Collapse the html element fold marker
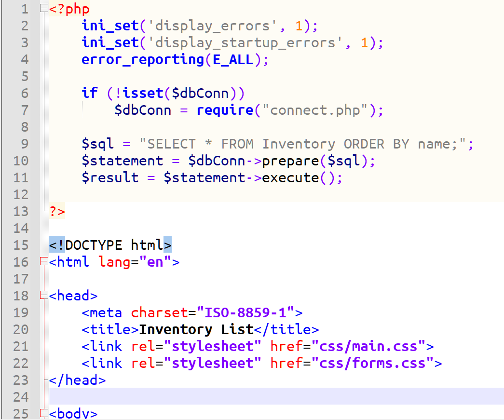Screen dimensions: 504x420 point(44,262)
